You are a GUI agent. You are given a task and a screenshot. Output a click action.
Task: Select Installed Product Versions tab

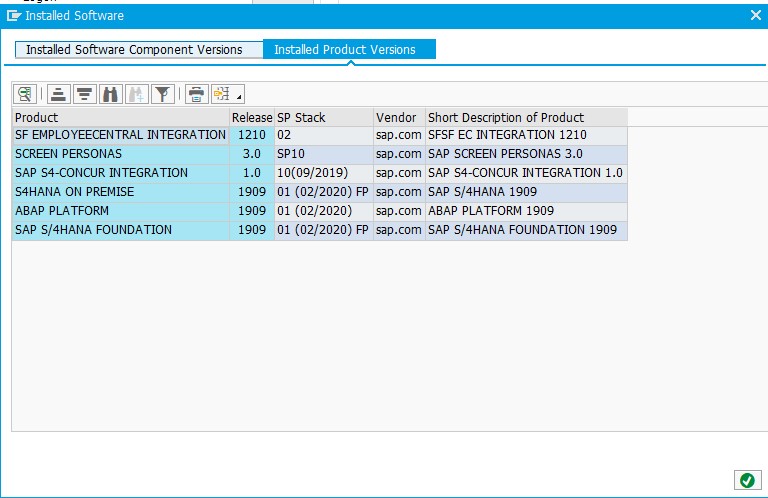[x=349, y=49]
